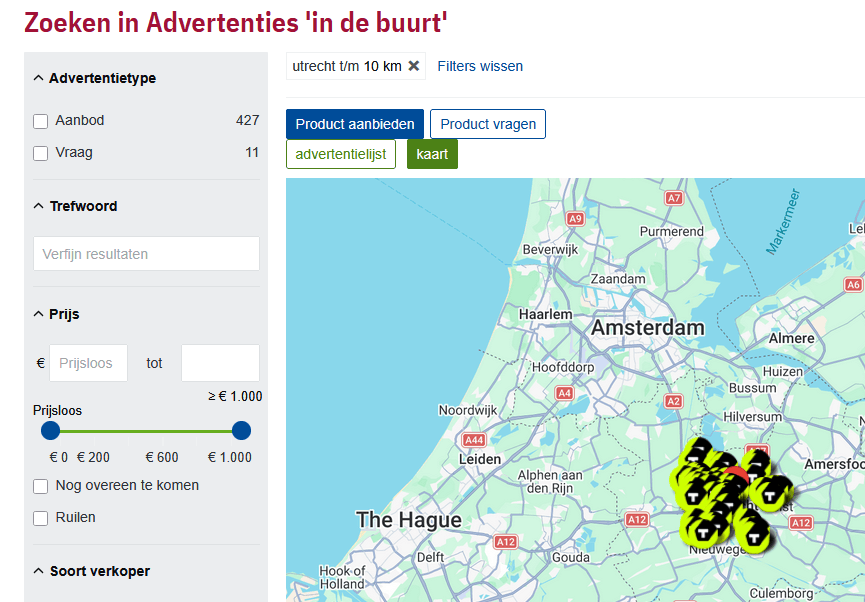Click the A9 road badge near Beverwijk

575,217
